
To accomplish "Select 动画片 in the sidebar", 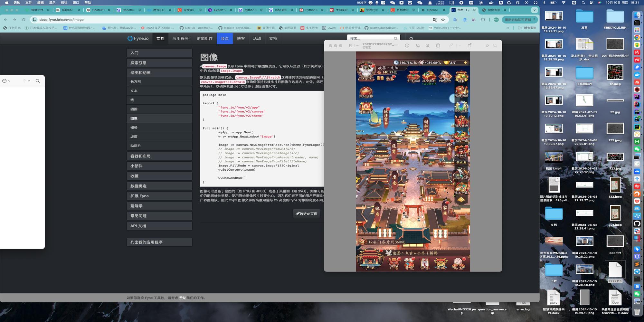I will pos(159,146).
